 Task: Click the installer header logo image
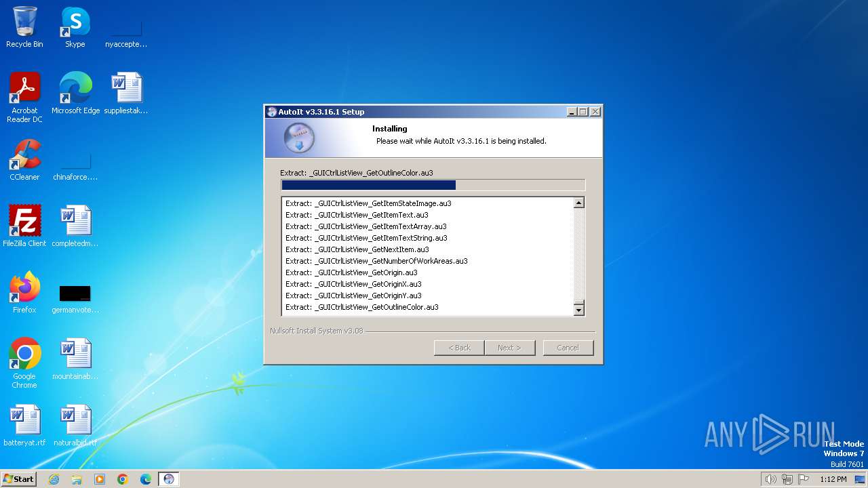pyautogui.click(x=298, y=138)
